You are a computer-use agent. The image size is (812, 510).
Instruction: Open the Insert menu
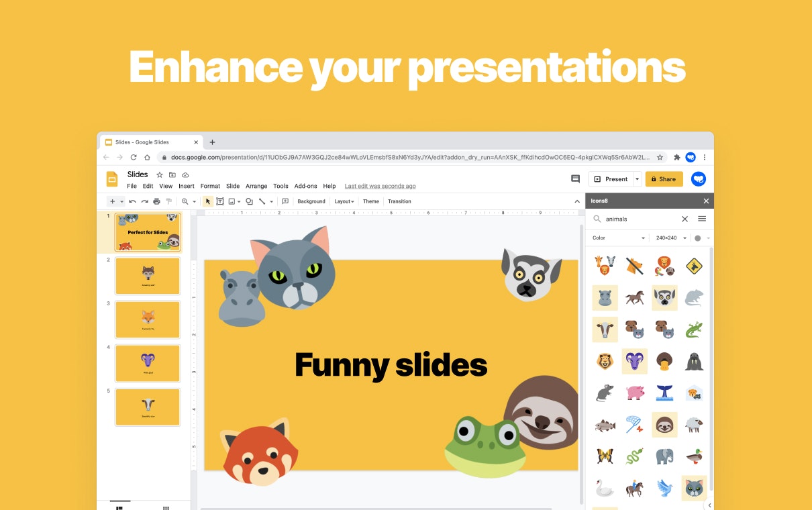pyautogui.click(x=186, y=186)
